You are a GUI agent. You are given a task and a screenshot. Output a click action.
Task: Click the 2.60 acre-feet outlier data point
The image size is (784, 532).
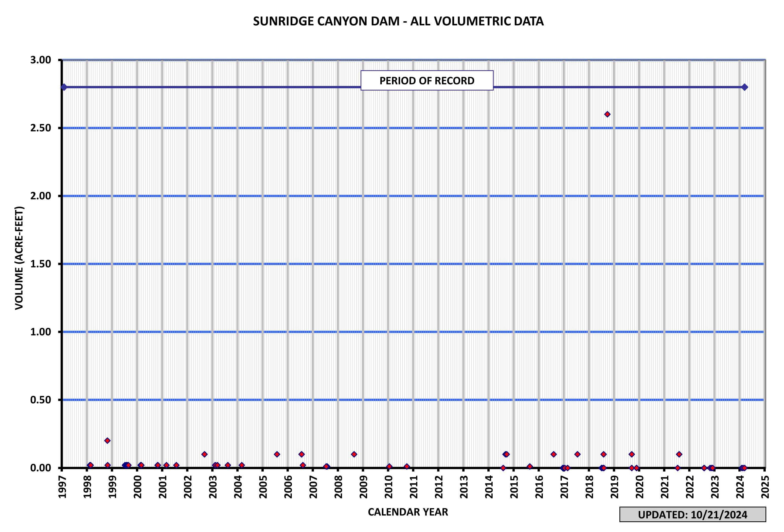click(x=607, y=114)
